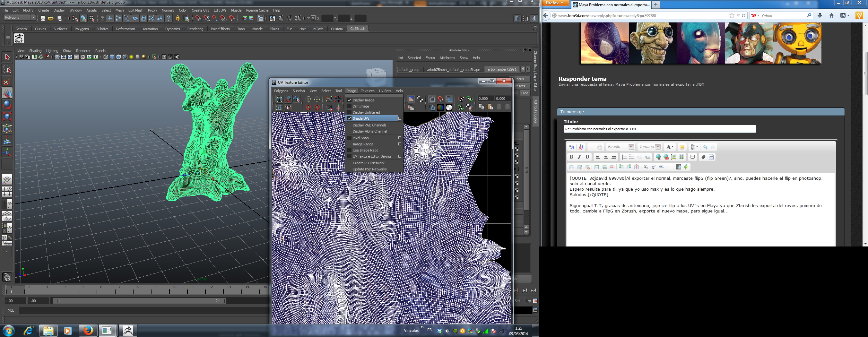Enable the Dim Image checkbox

pos(350,106)
